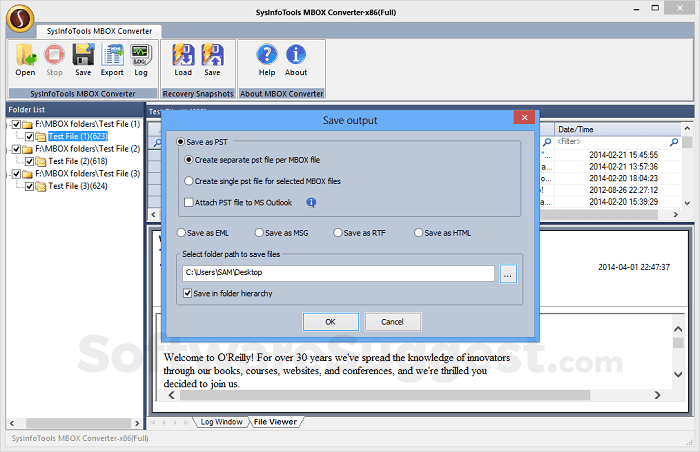Click info icon beside Attach PST option
700x452 pixels.
[x=311, y=202]
